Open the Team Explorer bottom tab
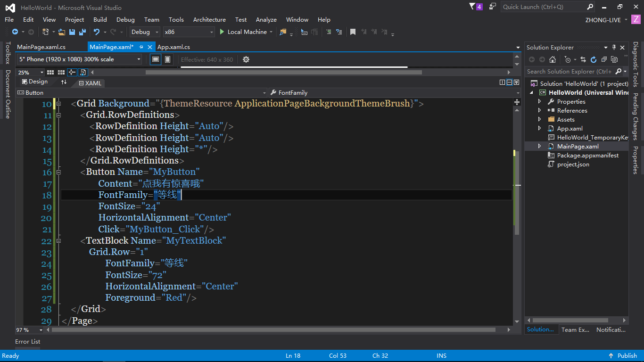The image size is (644, 362). [x=575, y=330]
